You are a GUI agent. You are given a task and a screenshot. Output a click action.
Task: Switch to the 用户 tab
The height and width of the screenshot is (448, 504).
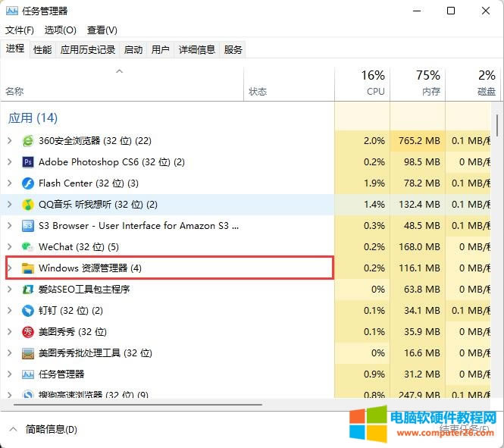(x=161, y=50)
